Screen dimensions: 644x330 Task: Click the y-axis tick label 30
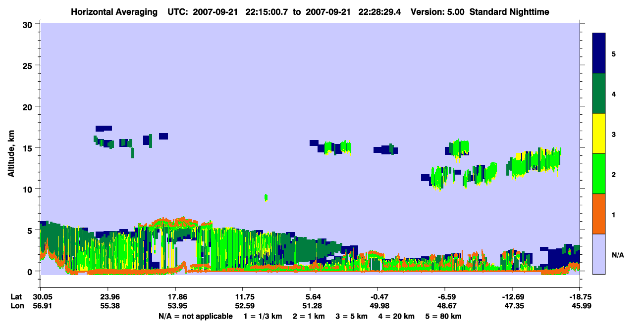tap(28, 24)
